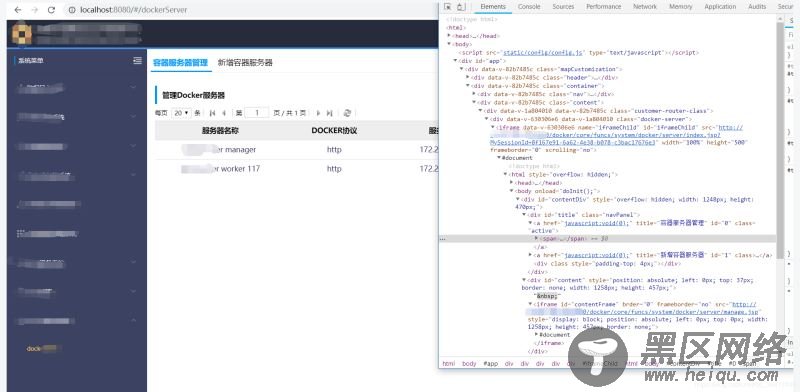Activate DevTools inspect element picker icon

(447, 7)
